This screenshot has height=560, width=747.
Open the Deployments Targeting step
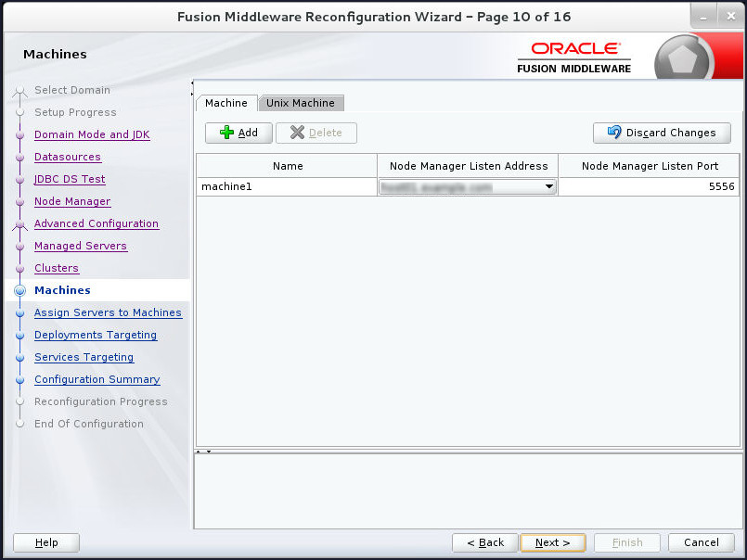tap(96, 336)
